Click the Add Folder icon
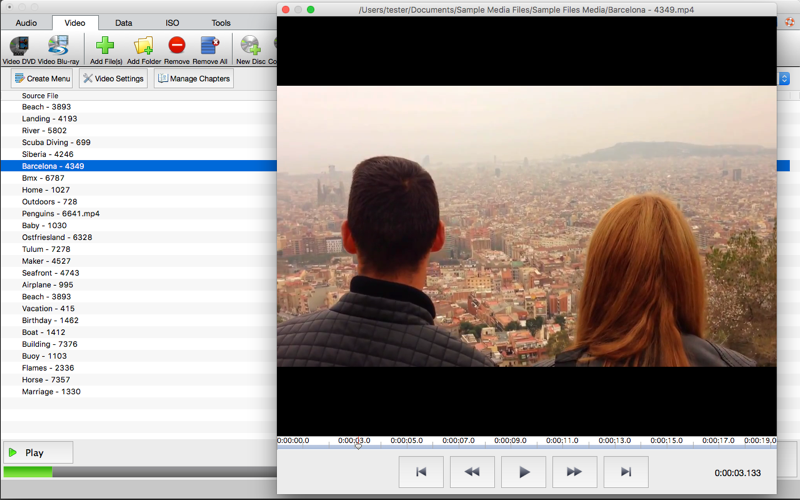The height and width of the screenshot is (500, 800). coord(144,46)
